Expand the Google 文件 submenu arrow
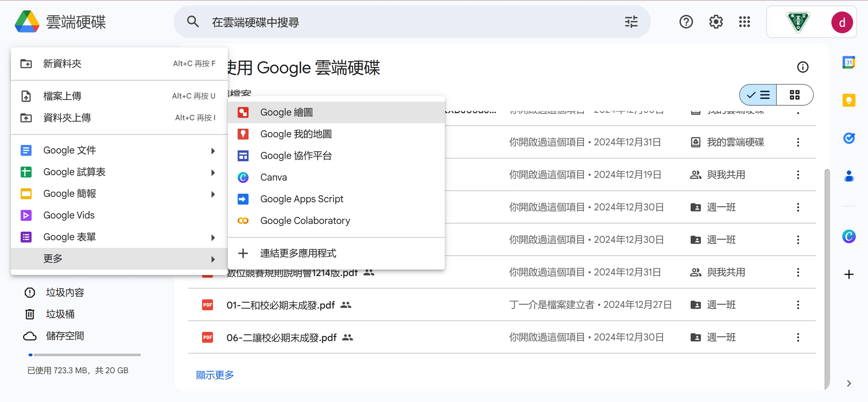Image resolution: width=868 pixels, height=402 pixels. tap(213, 151)
